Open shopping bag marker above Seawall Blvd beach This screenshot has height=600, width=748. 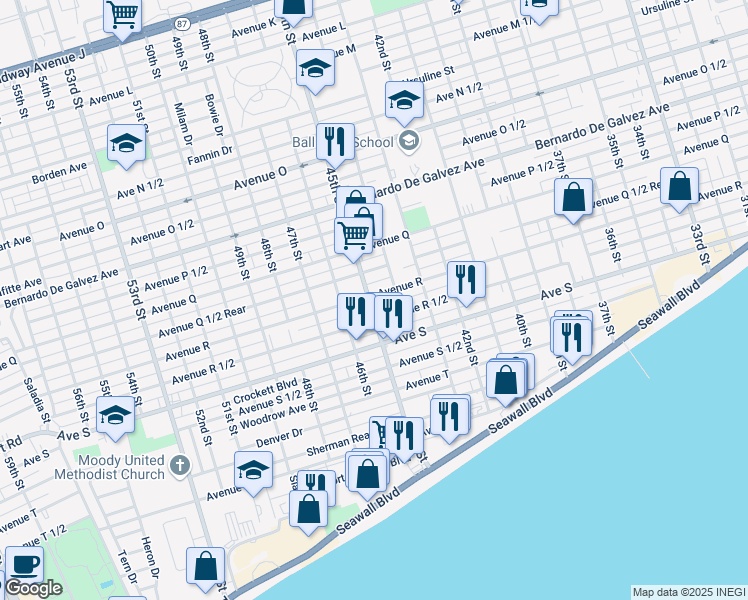[367, 476]
